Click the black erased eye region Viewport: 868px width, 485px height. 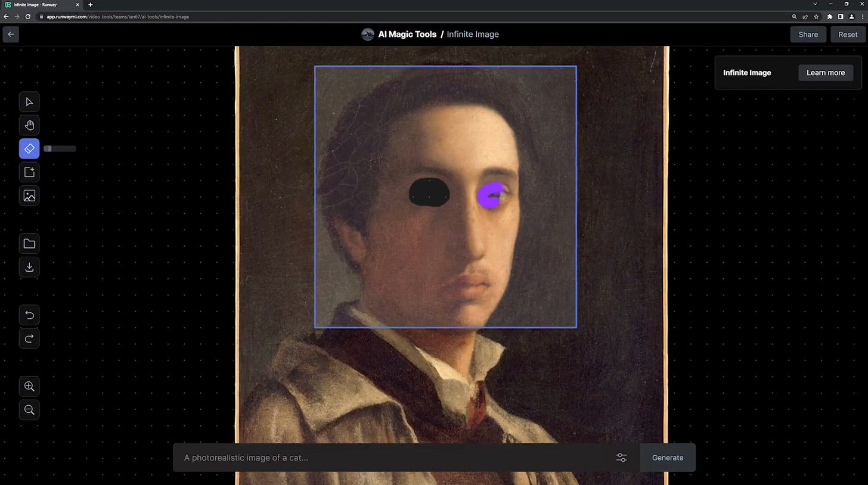(x=429, y=192)
